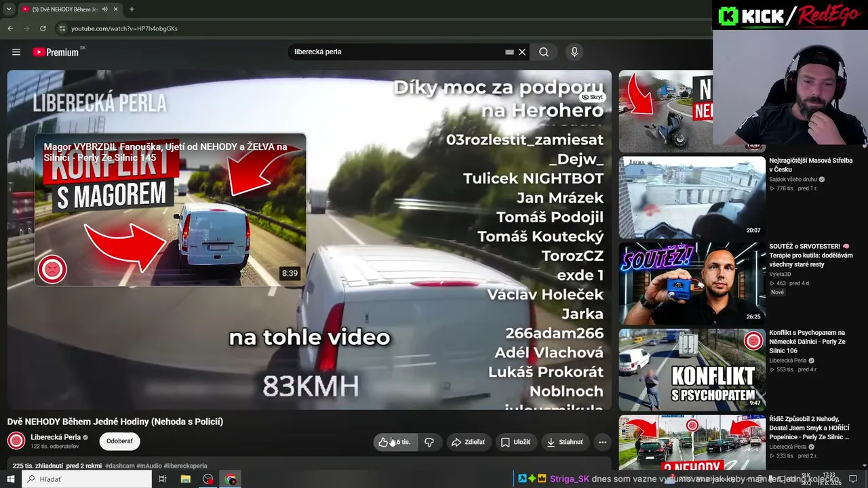Open the YouTube guide hamburger menu
Viewport: 868px width, 488px height.
coord(16,52)
